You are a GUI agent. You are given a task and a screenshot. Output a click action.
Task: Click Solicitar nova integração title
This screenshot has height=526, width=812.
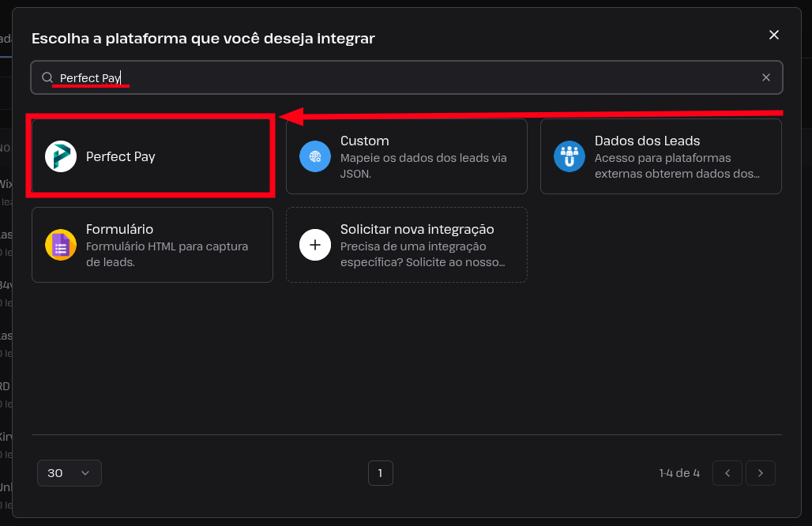click(x=417, y=229)
